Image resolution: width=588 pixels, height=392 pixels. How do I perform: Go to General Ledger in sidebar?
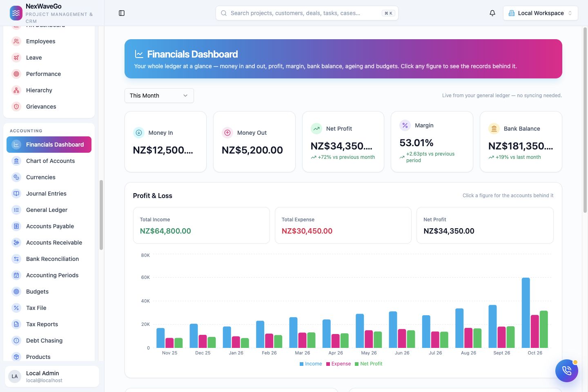pyautogui.click(x=49, y=210)
